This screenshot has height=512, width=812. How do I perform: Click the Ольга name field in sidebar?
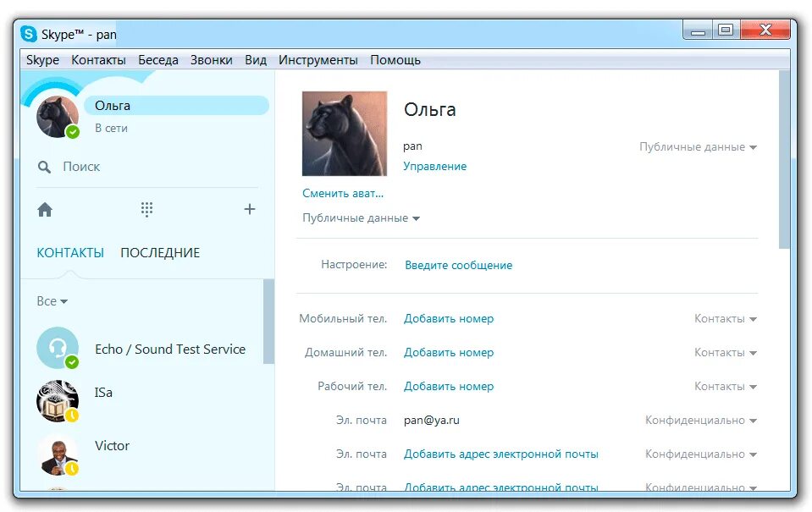177,106
